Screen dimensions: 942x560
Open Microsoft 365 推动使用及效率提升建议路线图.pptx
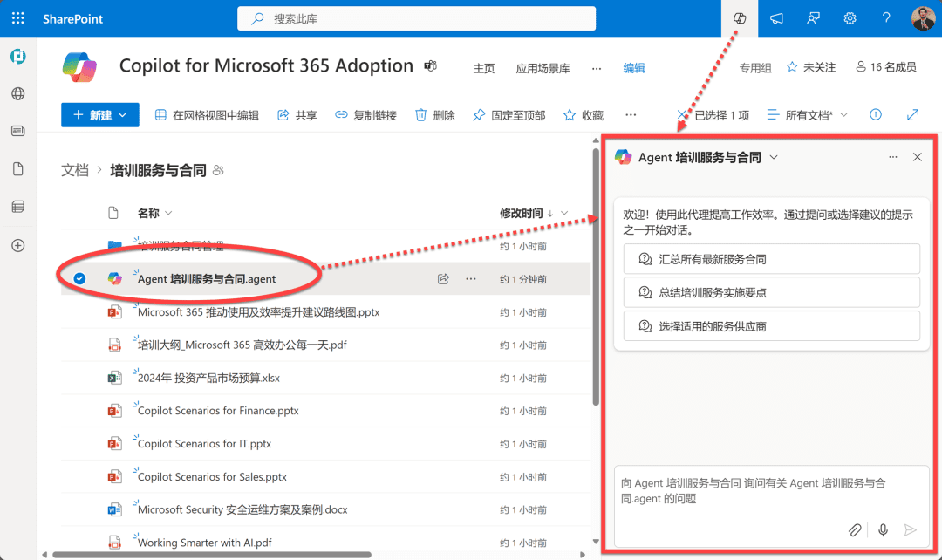[x=258, y=312]
